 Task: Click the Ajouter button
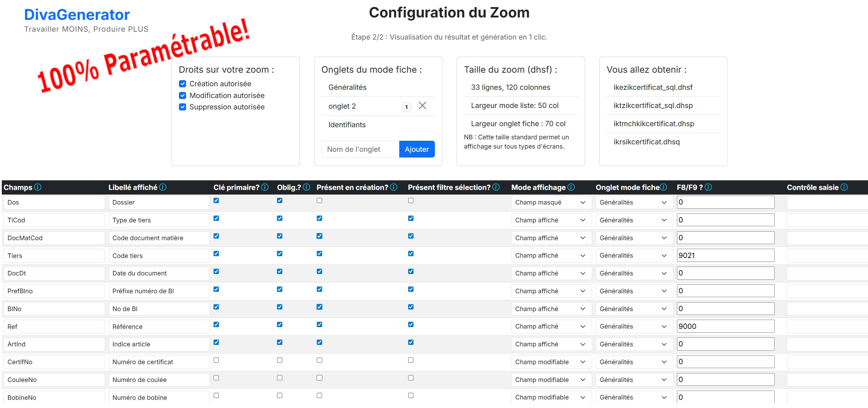[417, 149]
